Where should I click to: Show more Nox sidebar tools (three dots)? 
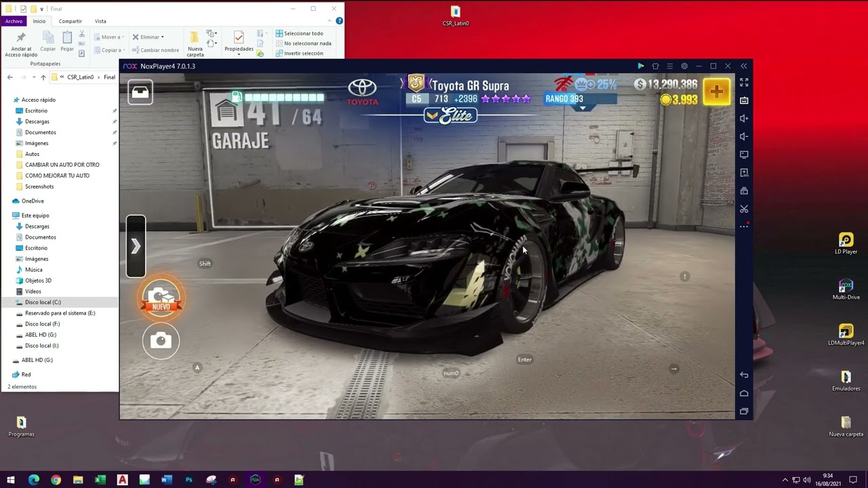click(x=744, y=226)
